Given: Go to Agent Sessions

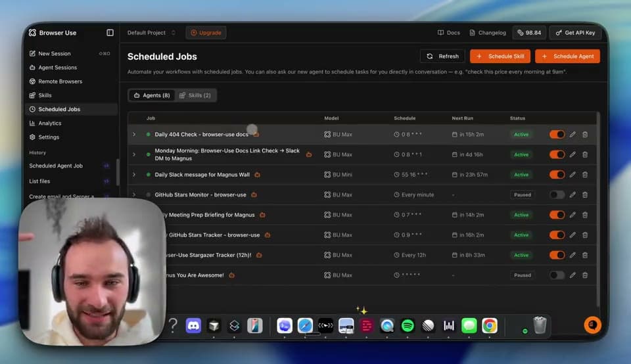Looking at the screenshot, I should 70,68.
